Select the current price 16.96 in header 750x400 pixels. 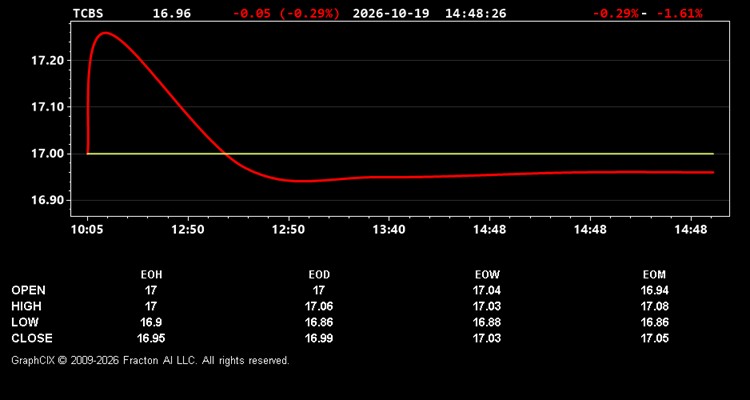(172, 13)
